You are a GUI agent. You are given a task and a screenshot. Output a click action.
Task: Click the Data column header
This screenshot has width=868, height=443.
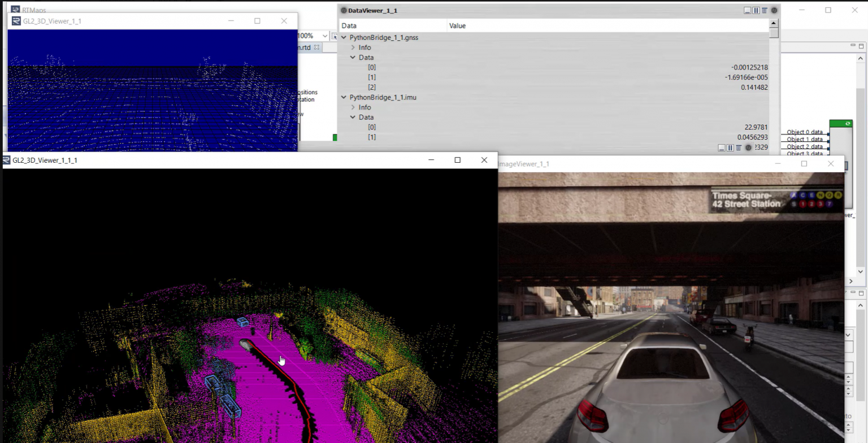349,26
